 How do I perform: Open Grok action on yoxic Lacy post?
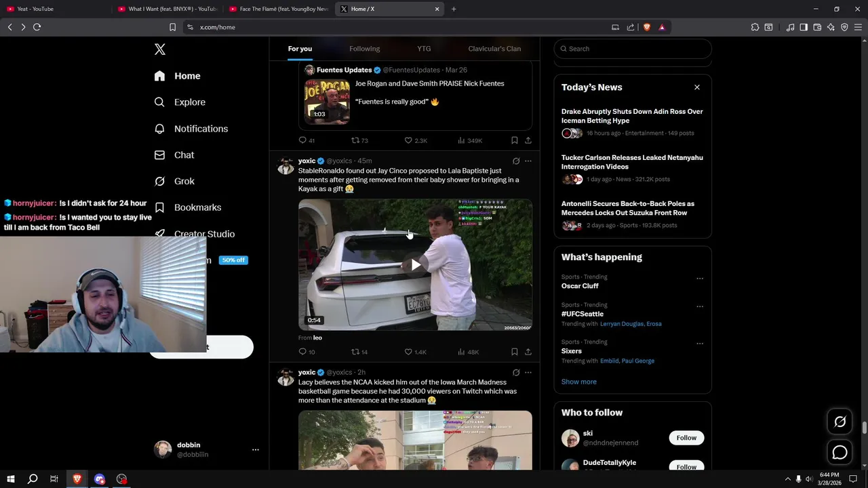pyautogui.click(x=516, y=373)
